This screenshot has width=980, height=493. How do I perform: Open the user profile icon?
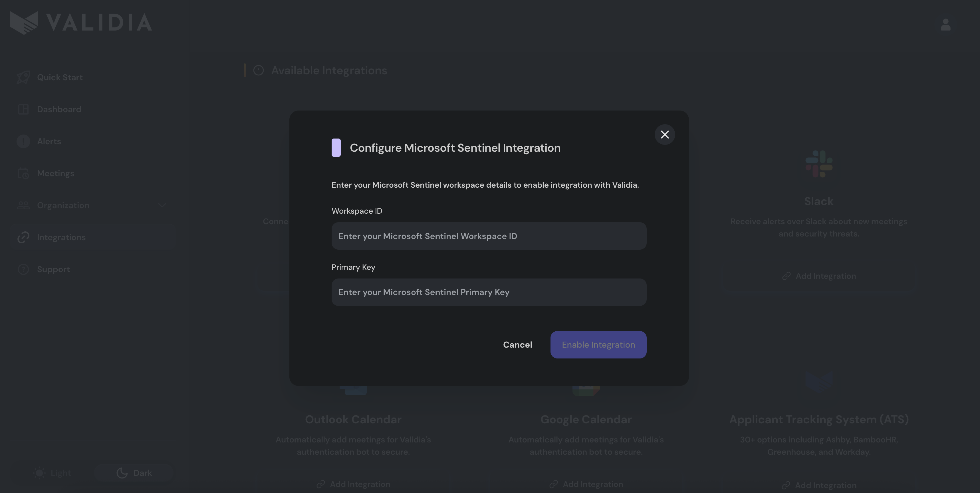pos(945,25)
